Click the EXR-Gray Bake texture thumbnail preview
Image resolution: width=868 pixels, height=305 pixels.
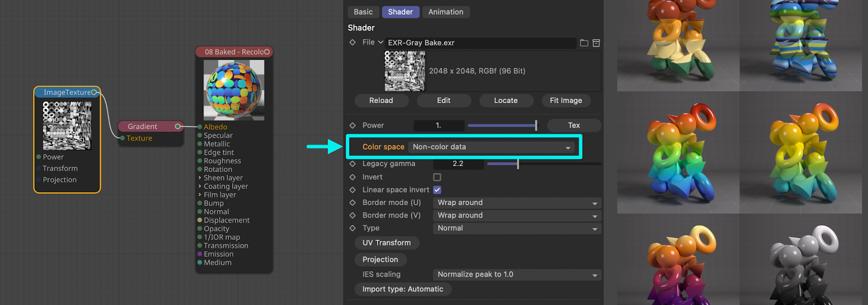tap(405, 71)
